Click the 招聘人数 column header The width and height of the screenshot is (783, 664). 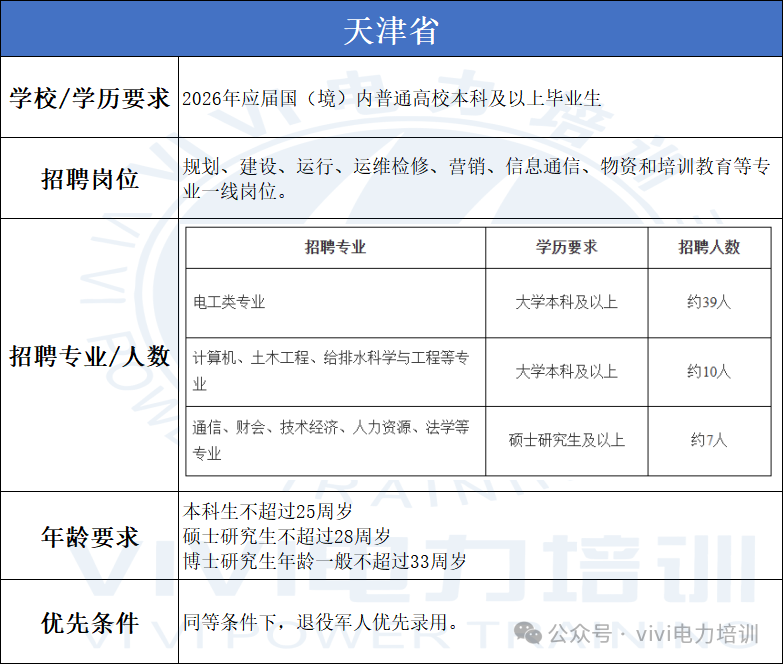[708, 247]
